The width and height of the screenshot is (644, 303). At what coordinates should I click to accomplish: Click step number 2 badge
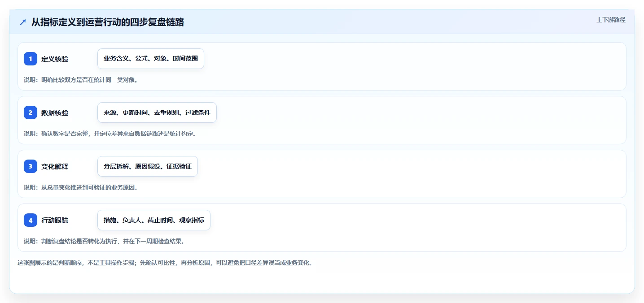(x=31, y=113)
